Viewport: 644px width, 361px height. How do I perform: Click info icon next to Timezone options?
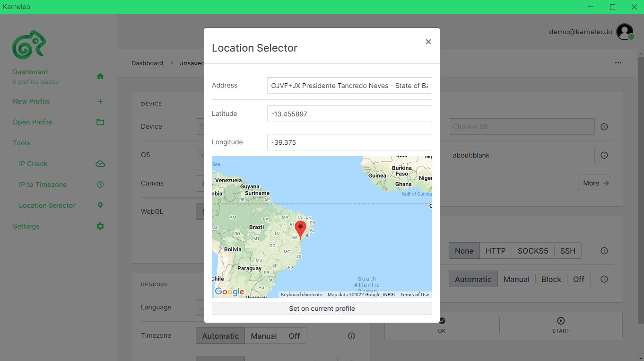pyautogui.click(x=351, y=336)
